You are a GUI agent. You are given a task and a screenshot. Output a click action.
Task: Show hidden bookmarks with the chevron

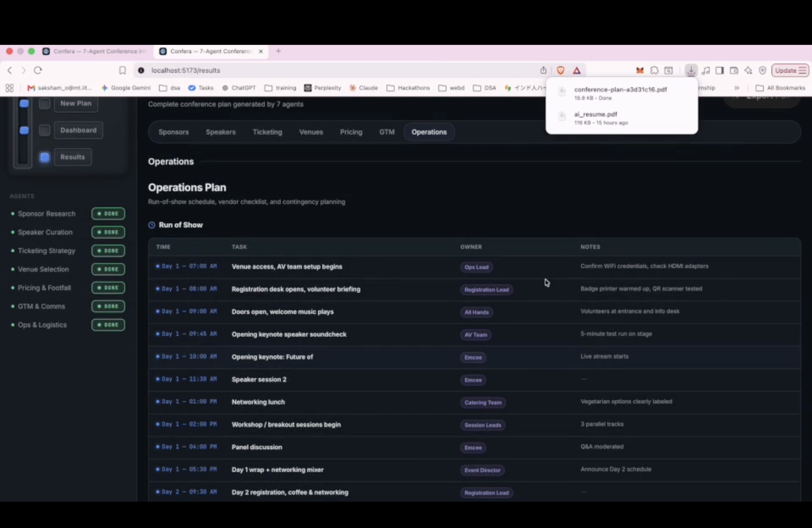coord(736,88)
